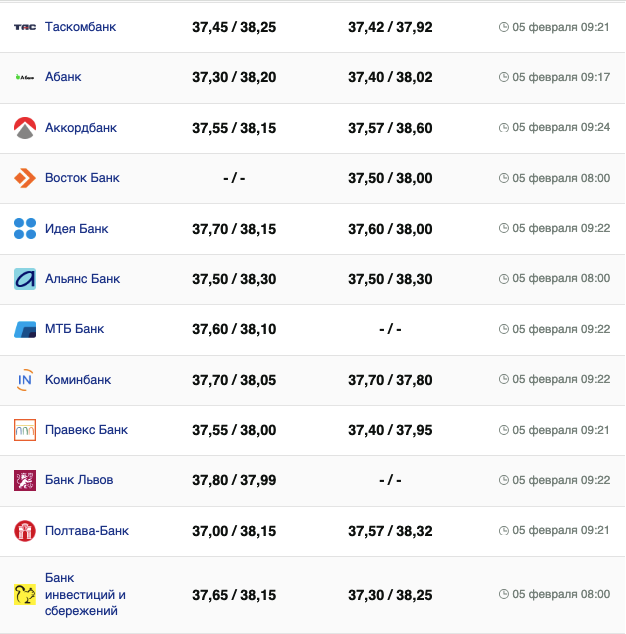
Task: Click the Альянс Банк logo icon
Action: coord(25,279)
